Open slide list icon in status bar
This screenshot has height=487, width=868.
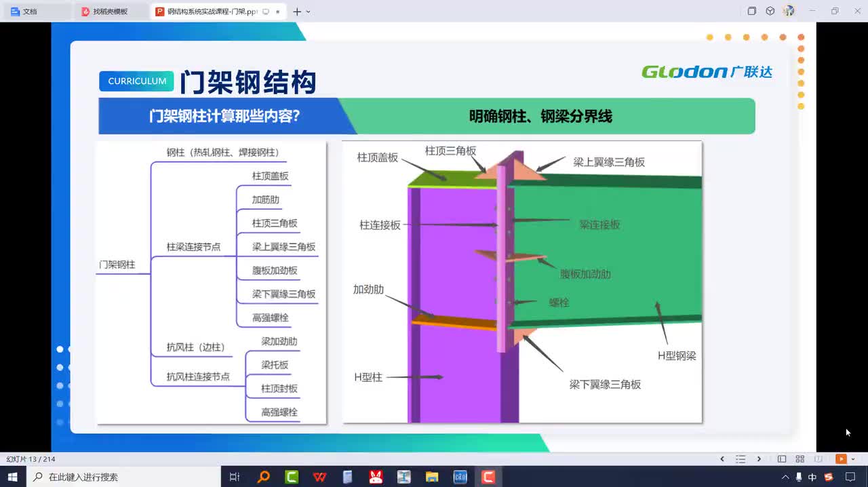[741, 459]
